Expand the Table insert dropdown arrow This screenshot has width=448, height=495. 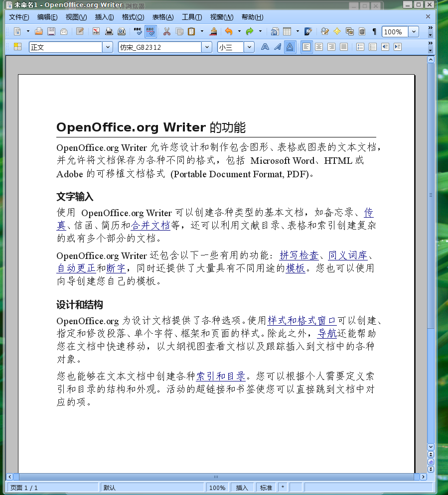(298, 31)
